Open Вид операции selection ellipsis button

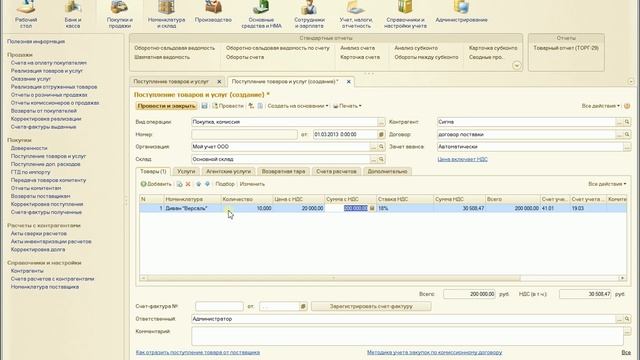(x=381, y=122)
